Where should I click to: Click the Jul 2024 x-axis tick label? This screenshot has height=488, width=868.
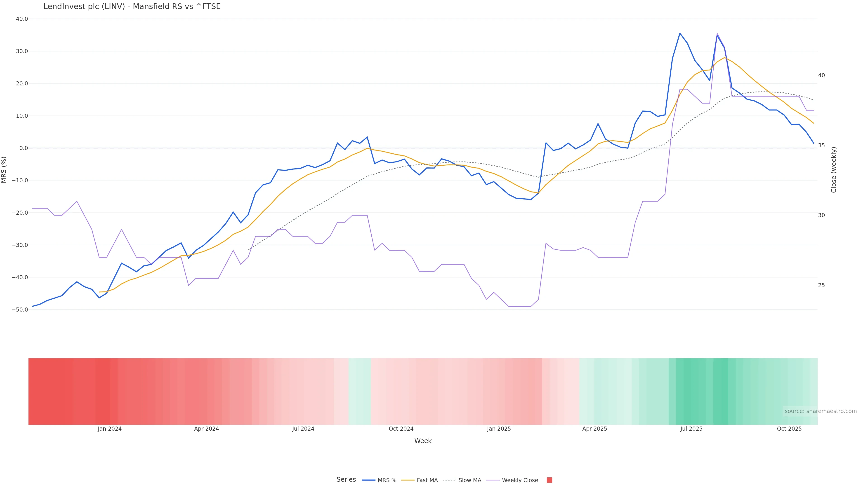(x=303, y=429)
